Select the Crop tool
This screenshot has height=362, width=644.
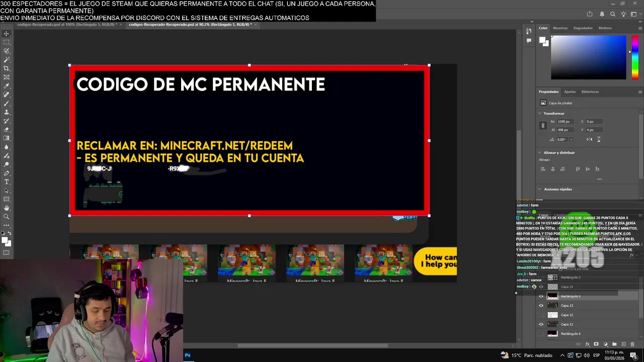[7, 68]
